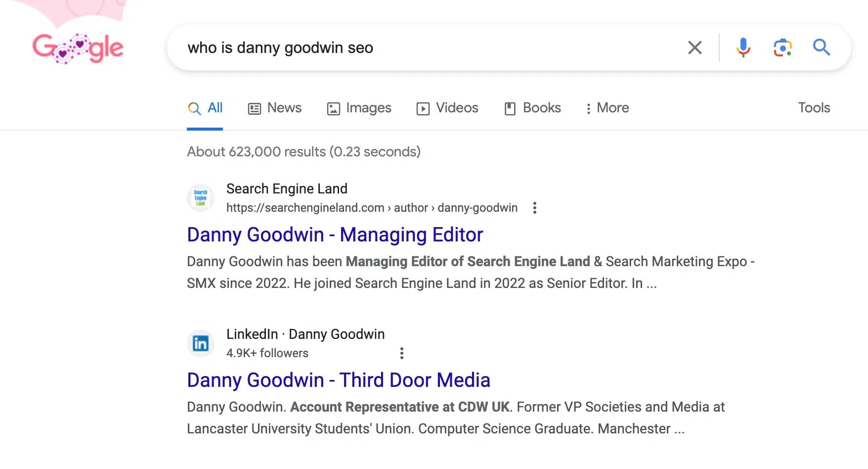Switch to the Images tab

359,108
